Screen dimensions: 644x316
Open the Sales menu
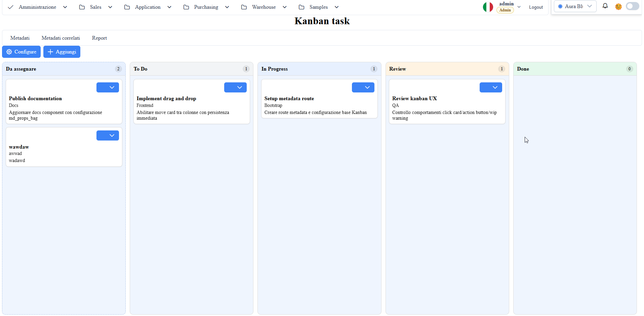(x=95, y=7)
